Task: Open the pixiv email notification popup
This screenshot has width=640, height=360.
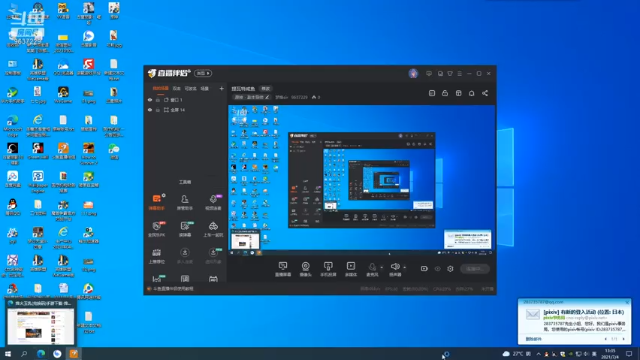Action: tap(574, 321)
